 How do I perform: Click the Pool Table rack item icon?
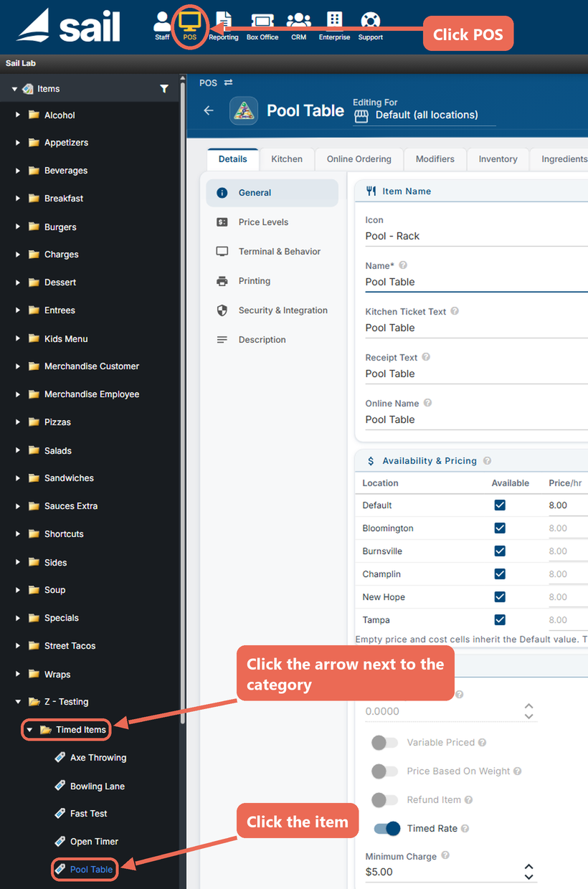click(x=244, y=111)
